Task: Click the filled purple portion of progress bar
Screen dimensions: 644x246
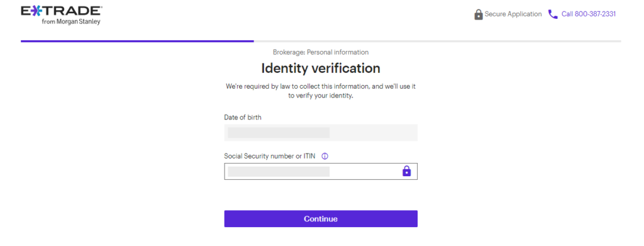Action: (137, 41)
